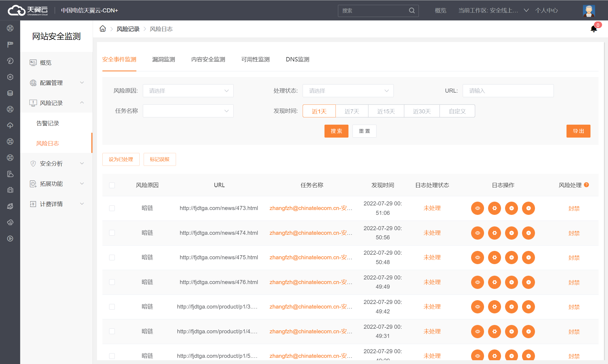Check the box for the 473.html row
Screen dimensions: 608x364
[x=112, y=208]
